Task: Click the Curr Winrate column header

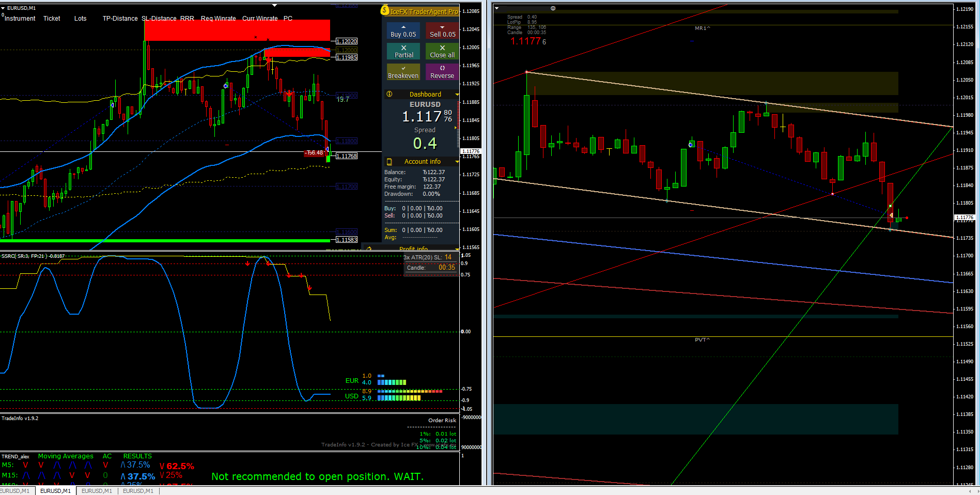Action: coord(260,19)
